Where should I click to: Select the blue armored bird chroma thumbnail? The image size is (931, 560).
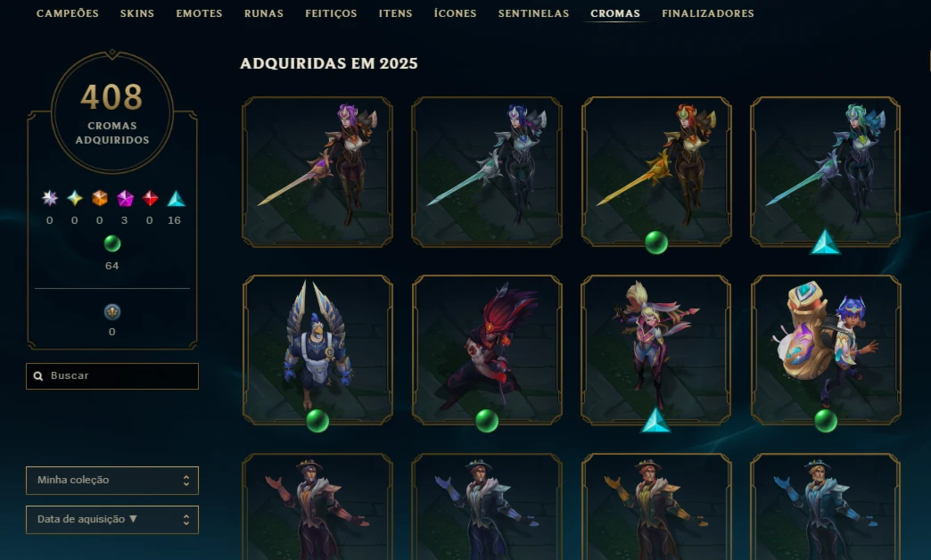point(317,350)
